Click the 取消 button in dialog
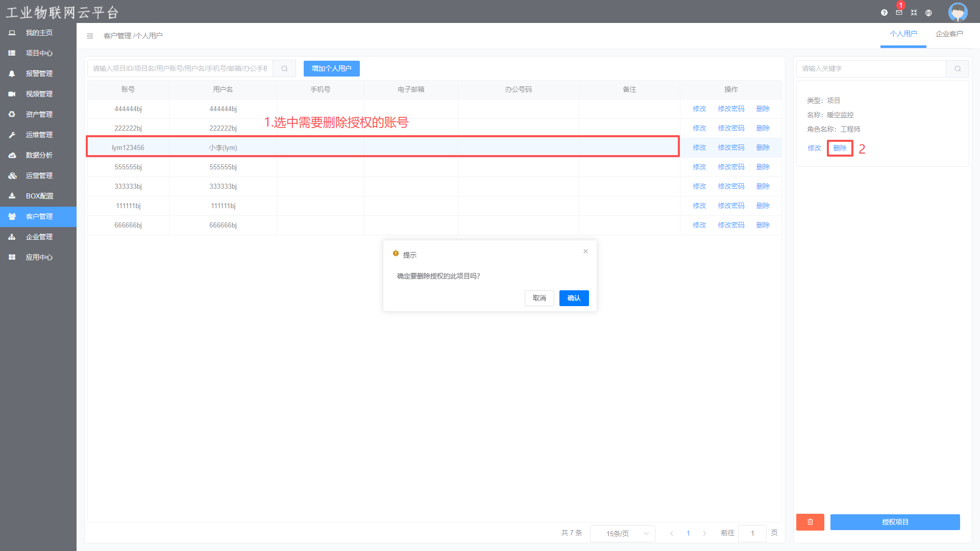The height and width of the screenshot is (551, 980). (539, 298)
